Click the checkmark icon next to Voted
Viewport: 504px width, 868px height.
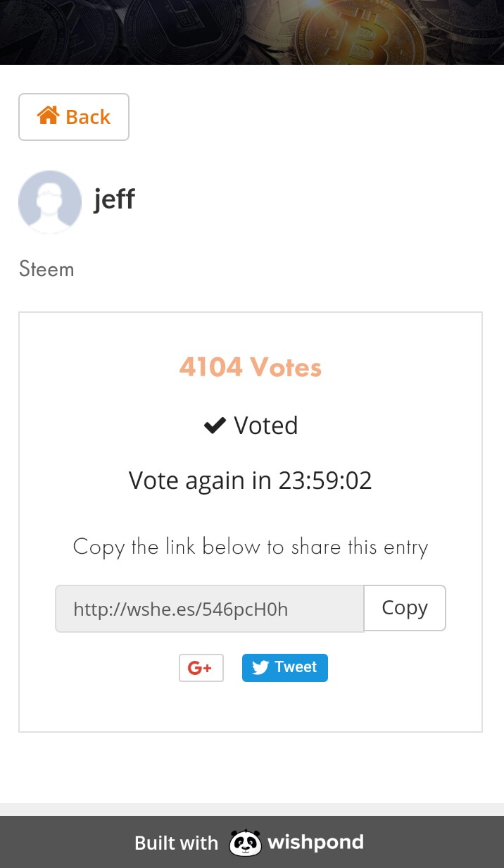pos(215,426)
